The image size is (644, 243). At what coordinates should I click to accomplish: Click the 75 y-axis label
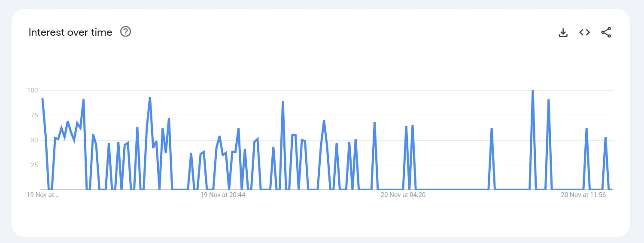(34, 115)
